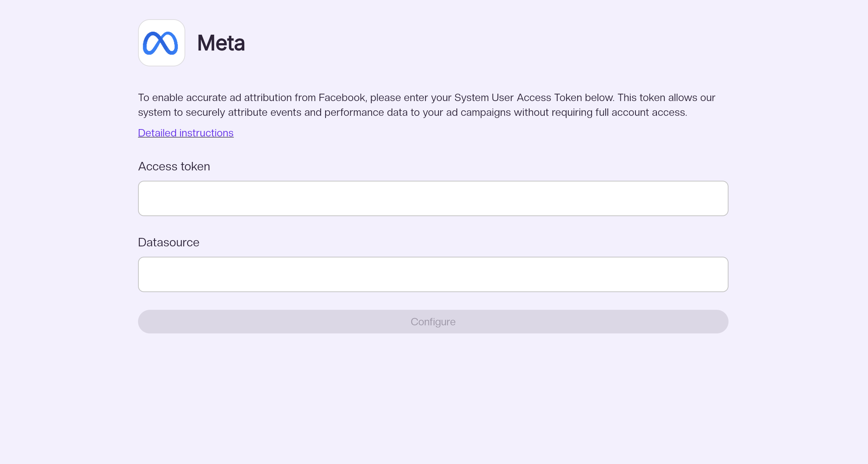Screen dimensions: 868x464
Task: Focus the Access token input field
Action: click(433, 198)
